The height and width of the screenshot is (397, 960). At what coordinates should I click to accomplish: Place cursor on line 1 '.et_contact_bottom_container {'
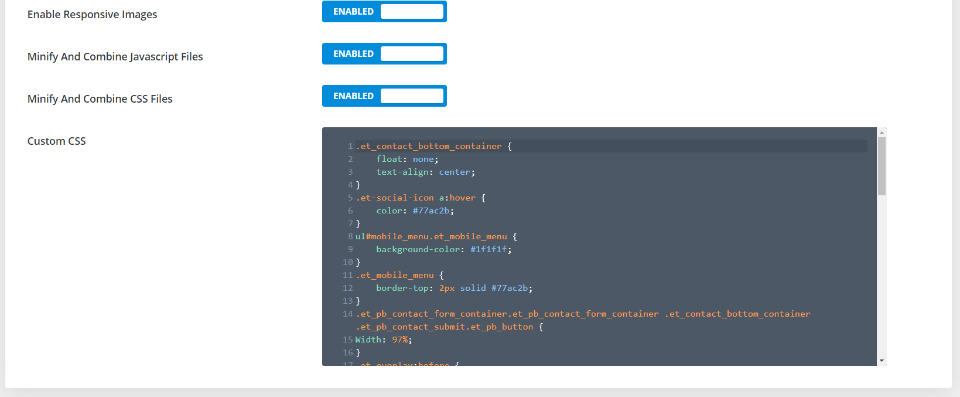coord(433,146)
